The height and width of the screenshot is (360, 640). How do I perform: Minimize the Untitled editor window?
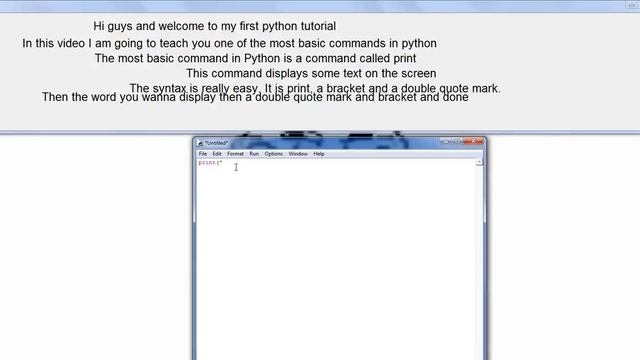[x=446, y=141]
